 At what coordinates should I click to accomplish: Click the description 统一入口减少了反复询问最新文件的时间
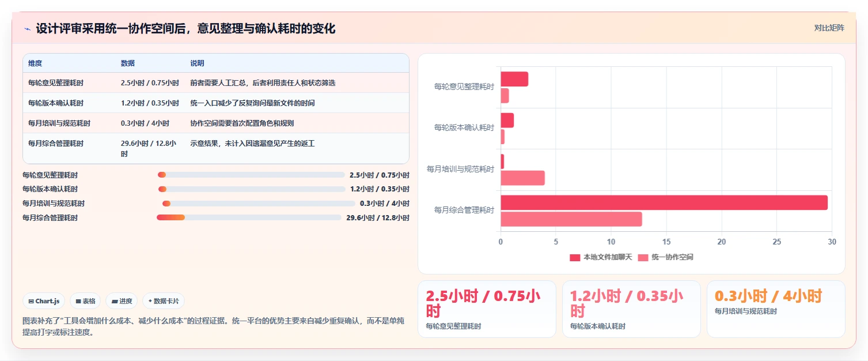point(253,103)
